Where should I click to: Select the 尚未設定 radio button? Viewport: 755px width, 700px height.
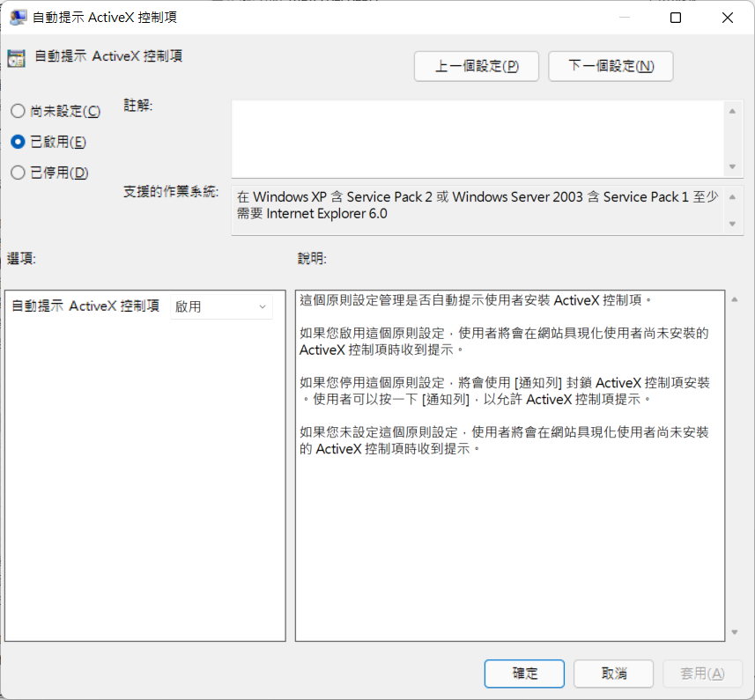click(18, 112)
